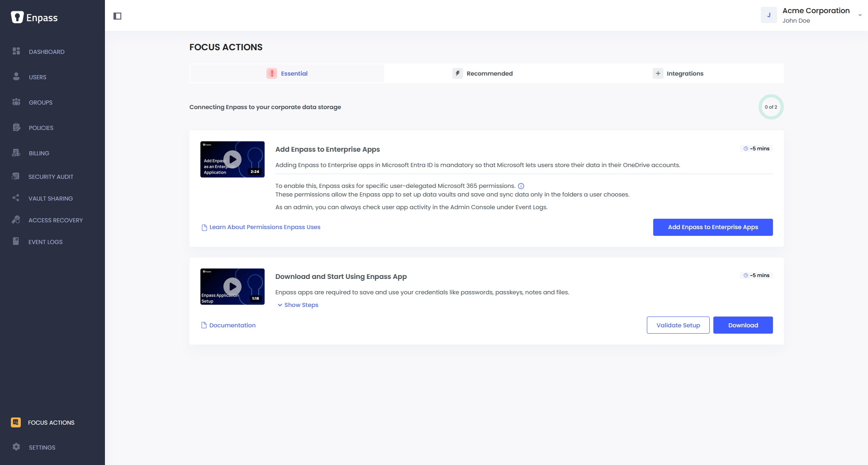Expand Show Steps for Download section
The image size is (868, 465).
(x=298, y=305)
